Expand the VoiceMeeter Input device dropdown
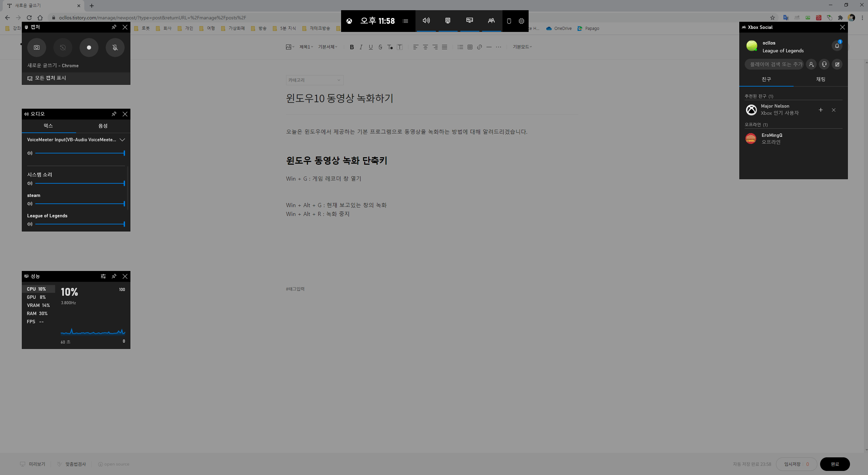This screenshot has height=475, width=868. 122,140
